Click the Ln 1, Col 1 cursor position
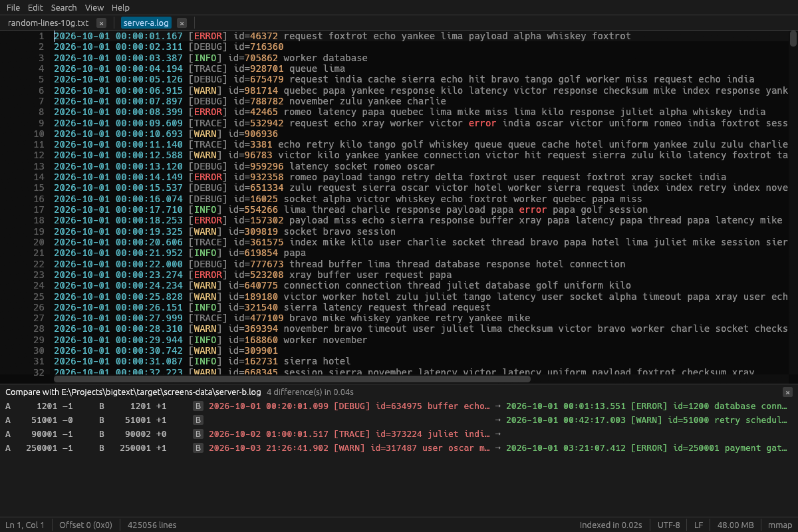Screen dimensions: 798x532 coord(25,525)
